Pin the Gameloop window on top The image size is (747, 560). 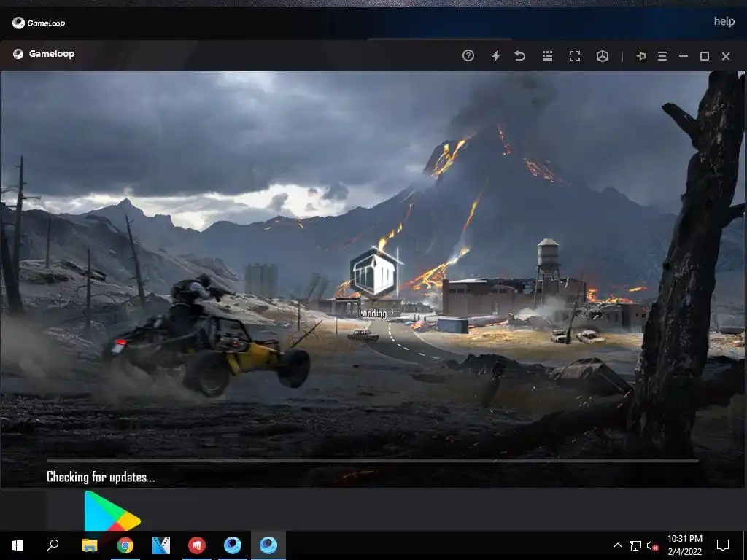pos(640,56)
